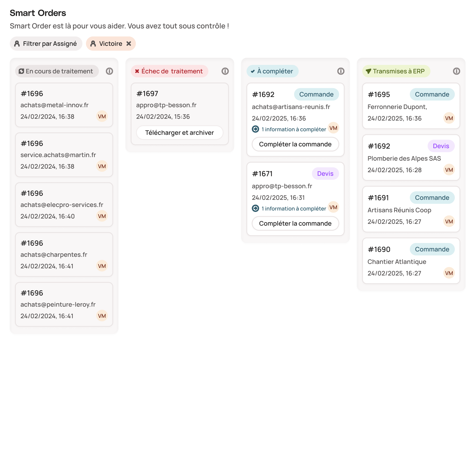Open the Artisans Réunis Coop order card
The height and width of the screenshot is (476, 476).
[x=411, y=209]
